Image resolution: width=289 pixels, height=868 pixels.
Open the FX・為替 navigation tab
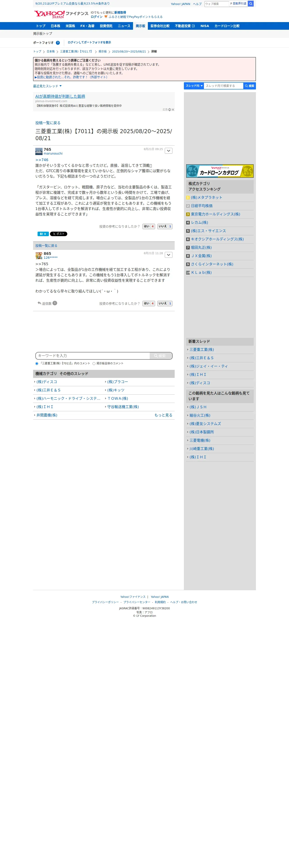(87, 26)
